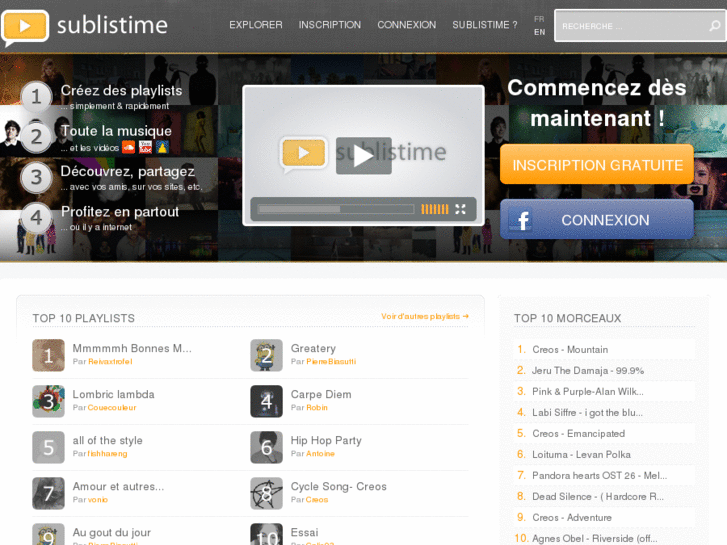Open the EXPLORER menu item
727x545 pixels.
[256, 25]
